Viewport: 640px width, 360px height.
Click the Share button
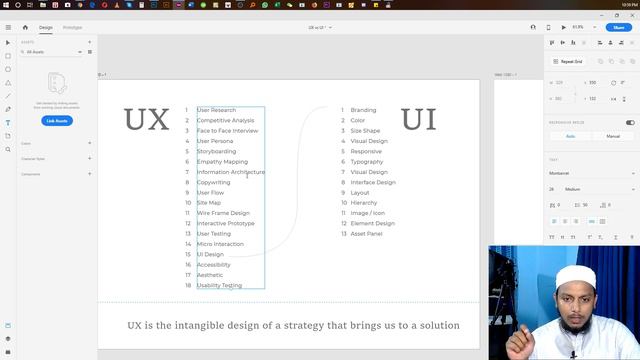[x=619, y=27]
